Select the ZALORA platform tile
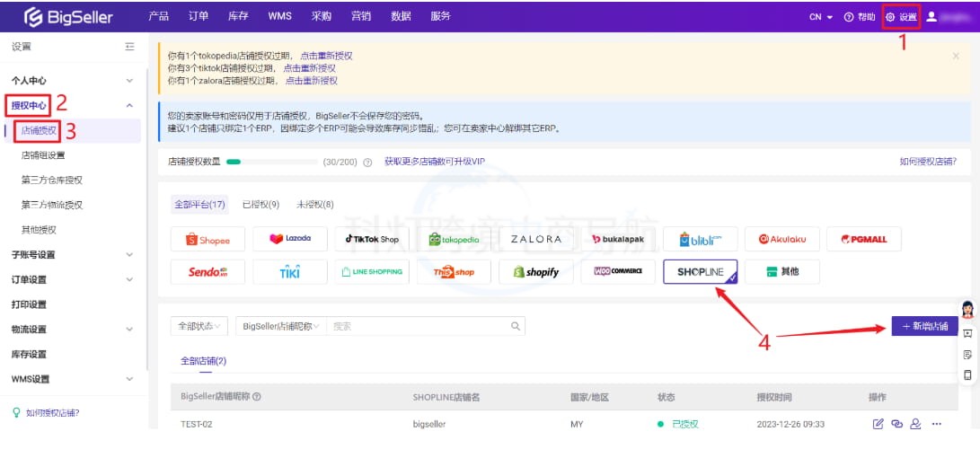The height and width of the screenshot is (449, 980). (536, 239)
